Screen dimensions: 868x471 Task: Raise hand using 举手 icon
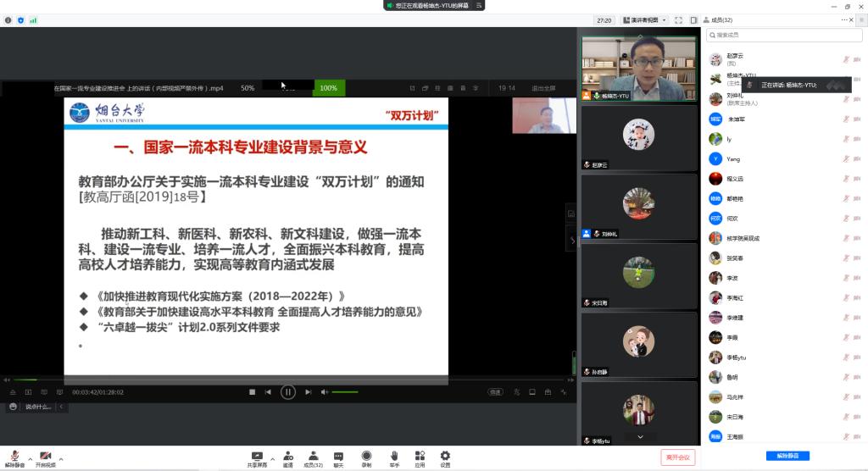click(x=394, y=456)
